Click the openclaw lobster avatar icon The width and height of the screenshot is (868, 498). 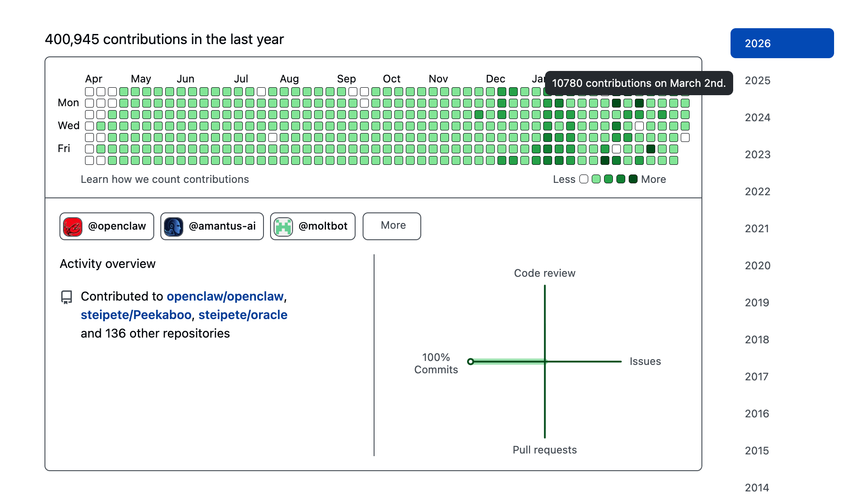pos(73,227)
